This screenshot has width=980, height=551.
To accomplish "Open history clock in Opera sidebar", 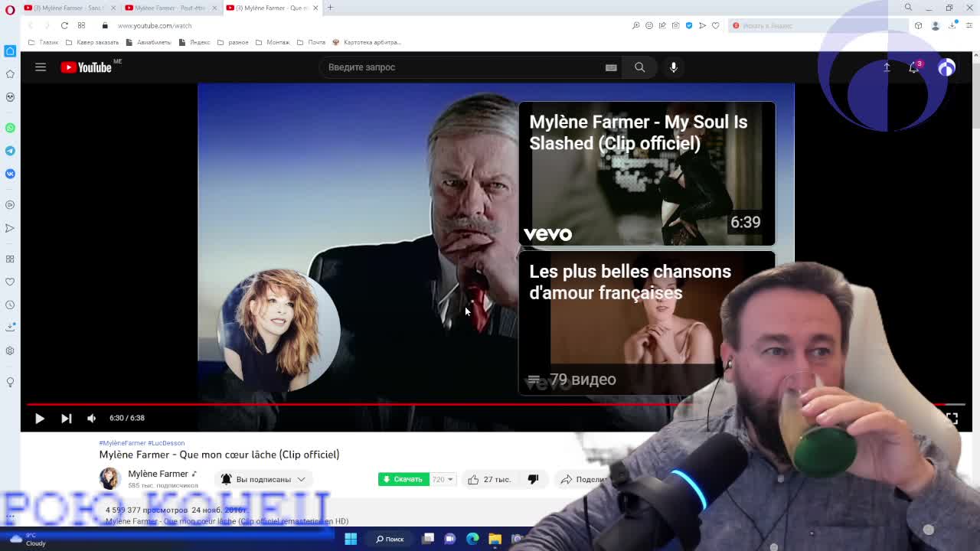I will pos(10,305).
